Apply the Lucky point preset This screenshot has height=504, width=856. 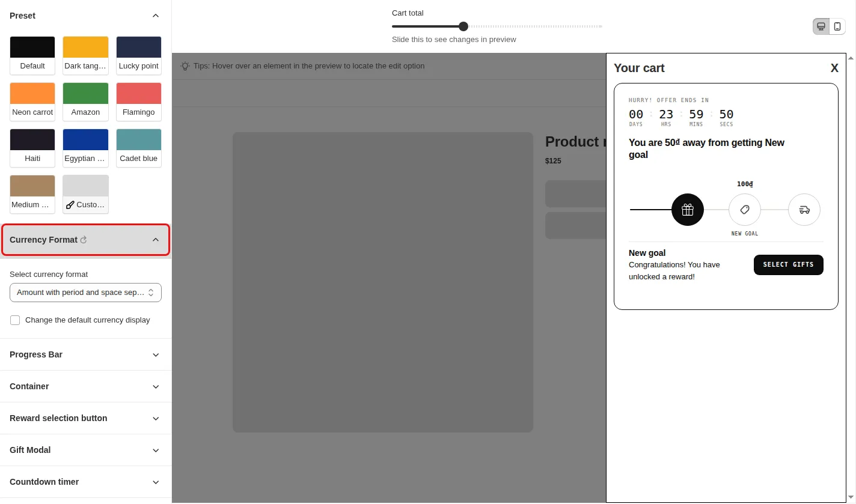click(x=139, y=56)
